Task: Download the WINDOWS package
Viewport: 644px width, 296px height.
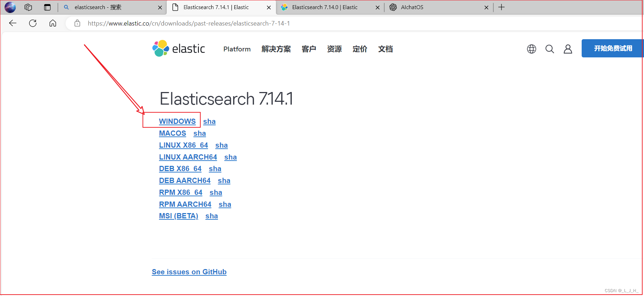Action: pos(177,121)
